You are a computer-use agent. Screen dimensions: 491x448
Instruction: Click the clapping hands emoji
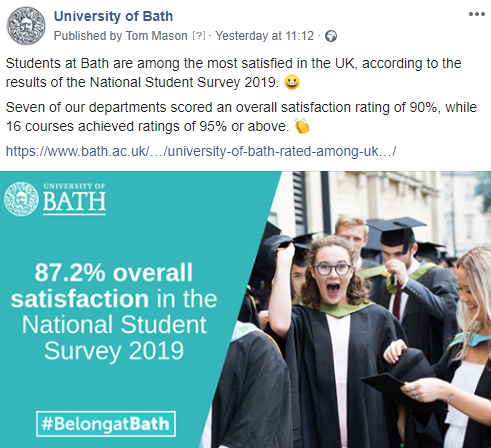tap(302, 126)
